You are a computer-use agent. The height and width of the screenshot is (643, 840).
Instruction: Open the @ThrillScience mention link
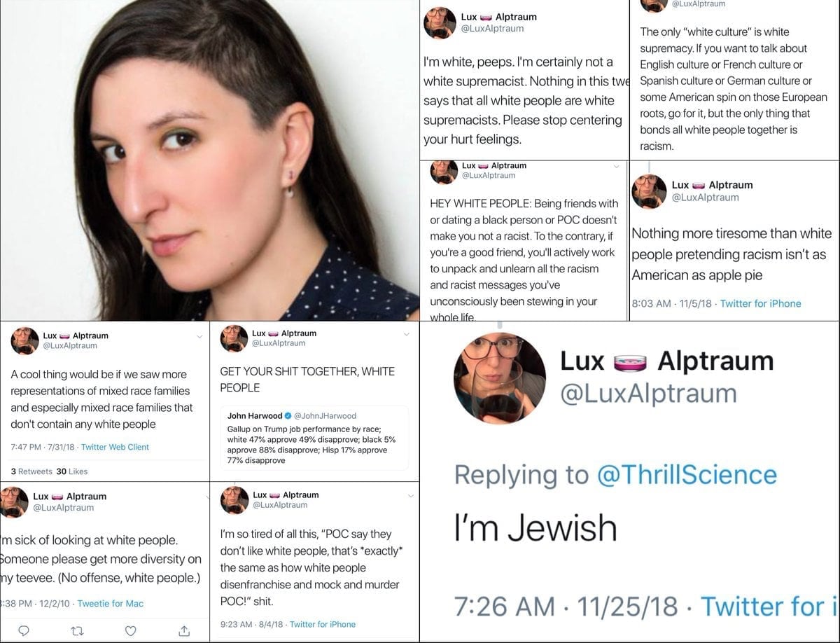(x=687, y=474)
